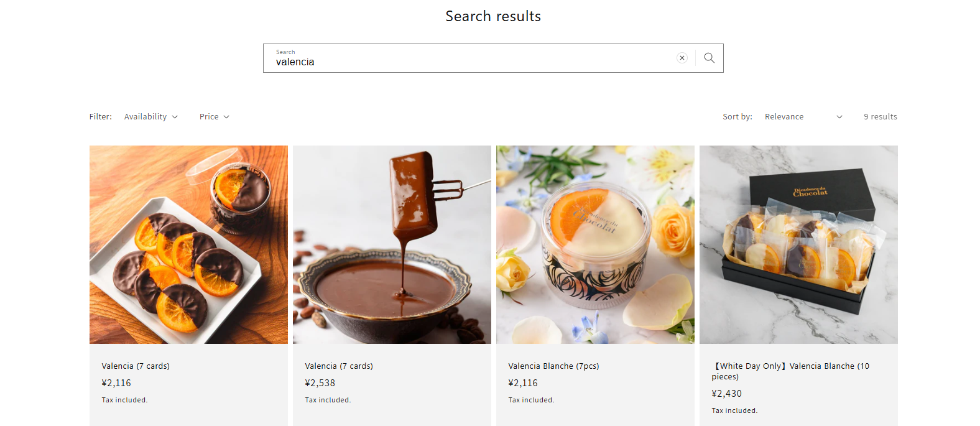
Task: Click the orange chocolate slices tray image
Action: (x=188, y=244)
